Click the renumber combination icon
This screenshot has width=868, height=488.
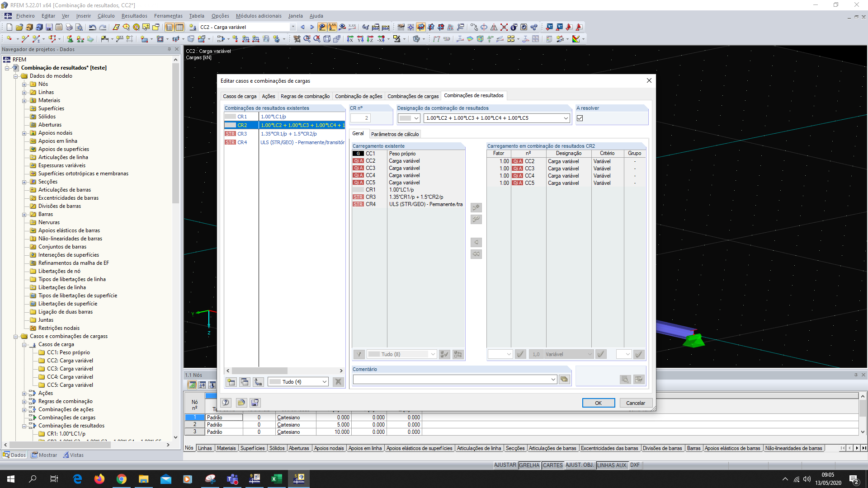click(258, 382)
